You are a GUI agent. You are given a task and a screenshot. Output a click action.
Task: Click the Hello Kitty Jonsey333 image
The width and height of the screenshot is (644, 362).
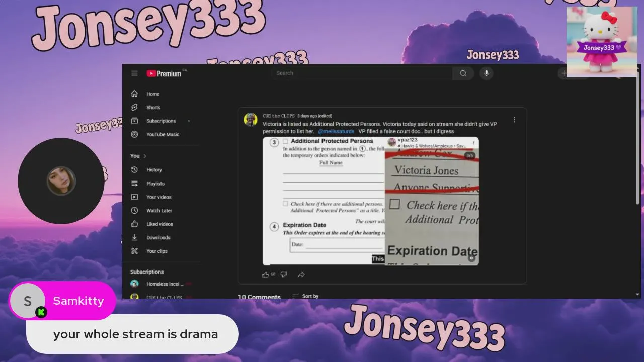602,42
